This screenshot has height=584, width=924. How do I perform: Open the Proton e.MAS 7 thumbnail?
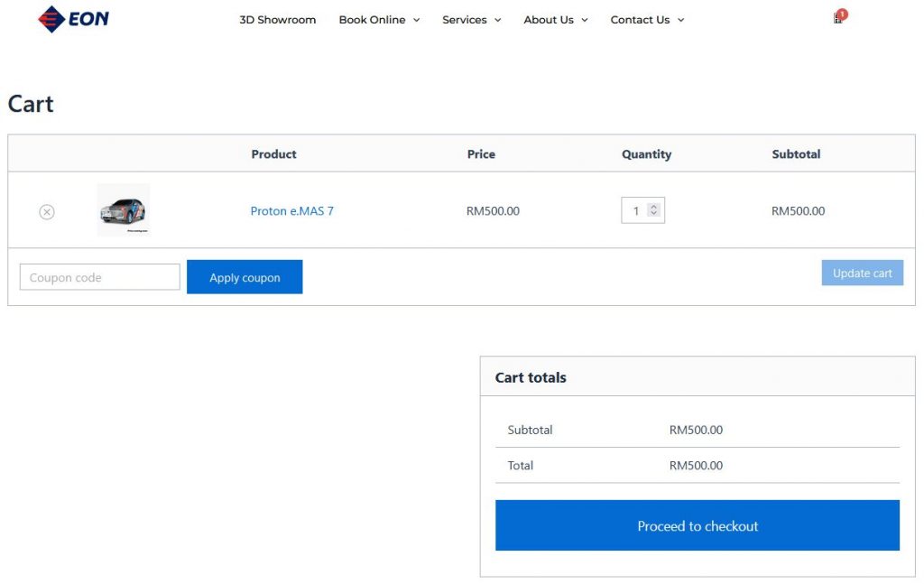point(123,209)
